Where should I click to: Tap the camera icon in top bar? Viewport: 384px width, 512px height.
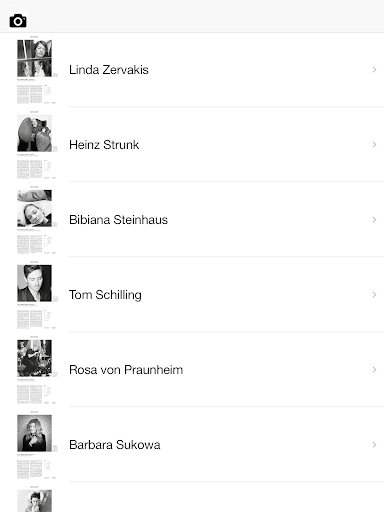pos(18,21)
